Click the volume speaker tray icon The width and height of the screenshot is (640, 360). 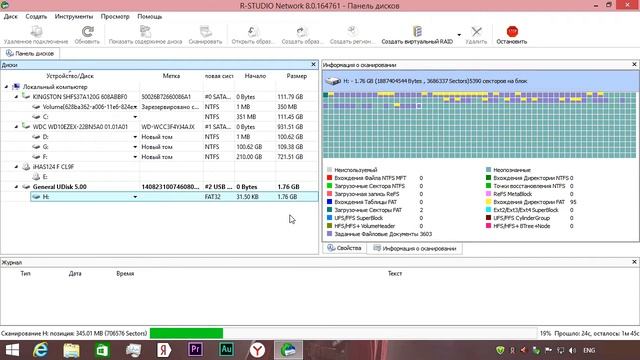(572, 351)
